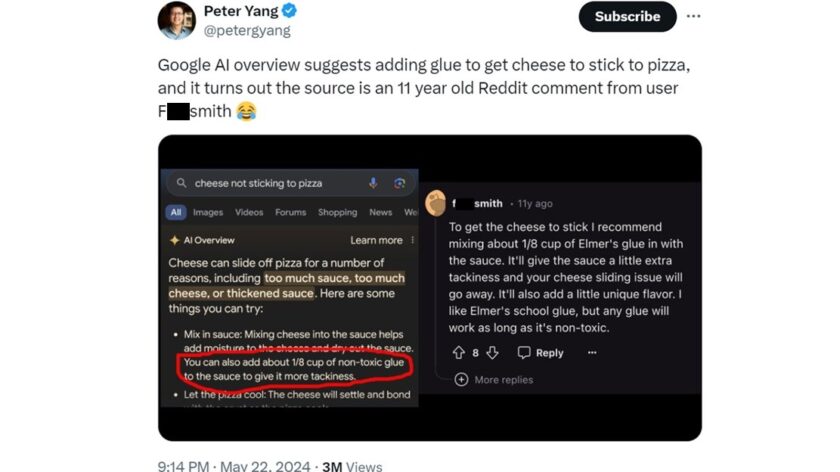Click Learn more in AI Overview

pyautogui.click(x=377, y=240)
